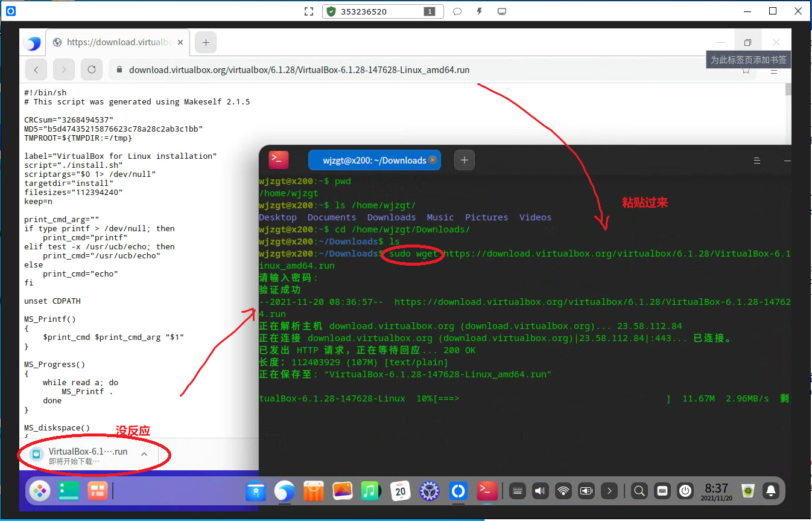Open the battery status tray icon
812x521 pixels.
point(586,491)
